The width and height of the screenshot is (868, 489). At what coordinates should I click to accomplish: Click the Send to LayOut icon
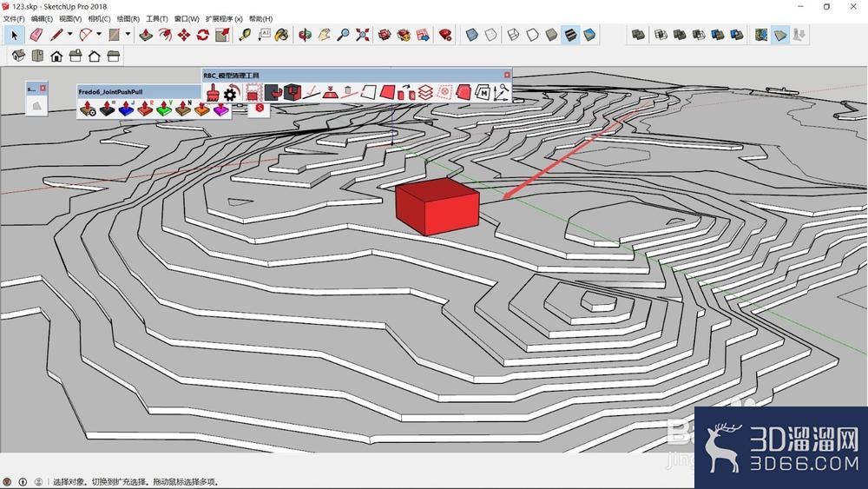click(x=423, y=35)
